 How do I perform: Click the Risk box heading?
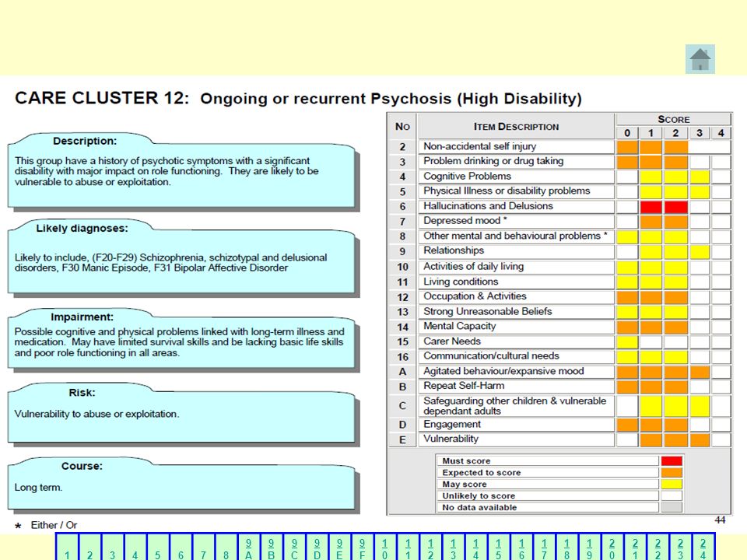click(x=82, y=392)
